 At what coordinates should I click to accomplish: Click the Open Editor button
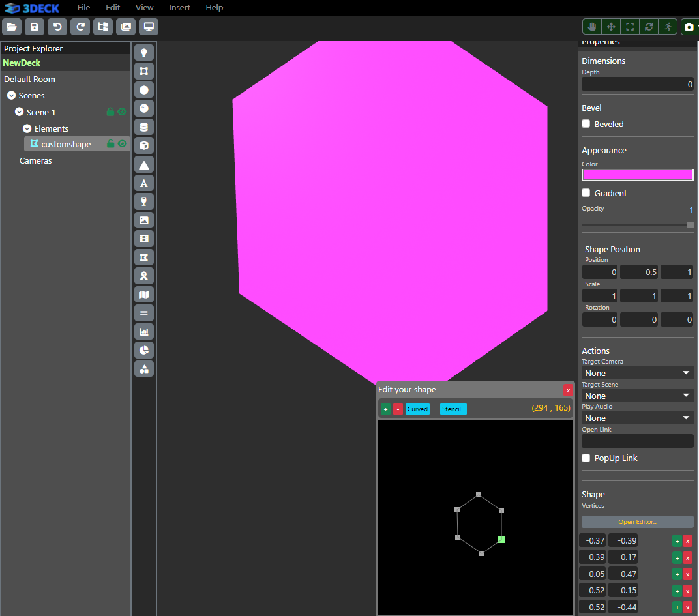637,522
